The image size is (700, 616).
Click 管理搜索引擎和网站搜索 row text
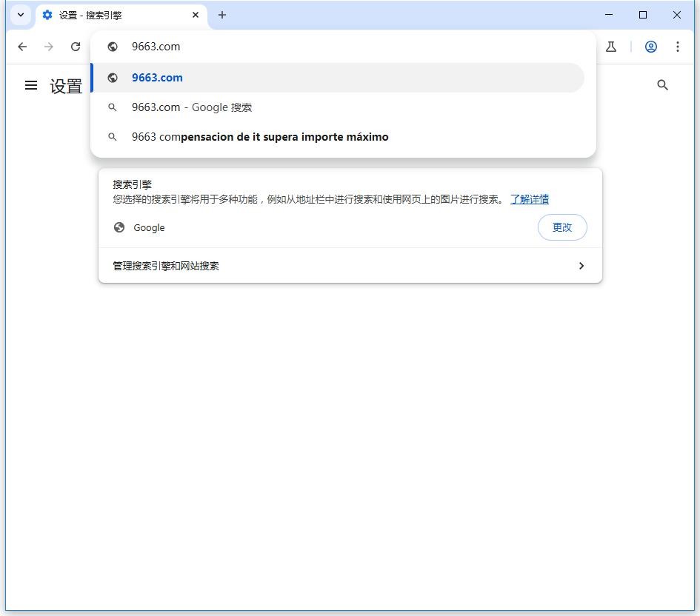tap(166, 267)
